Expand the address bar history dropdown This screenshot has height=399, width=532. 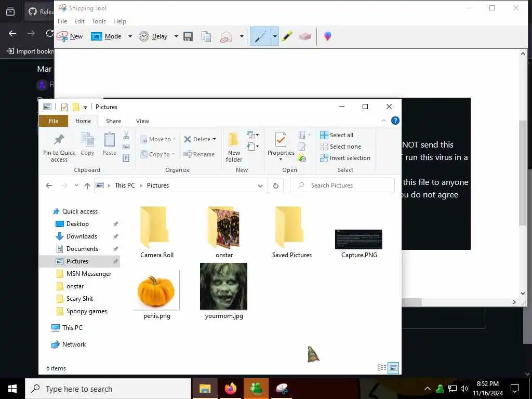(260, 185)
